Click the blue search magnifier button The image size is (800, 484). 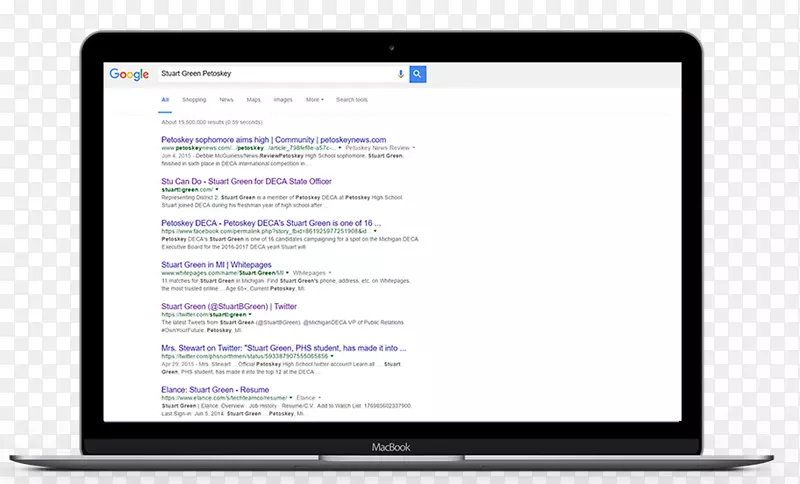tap(417, 74)
